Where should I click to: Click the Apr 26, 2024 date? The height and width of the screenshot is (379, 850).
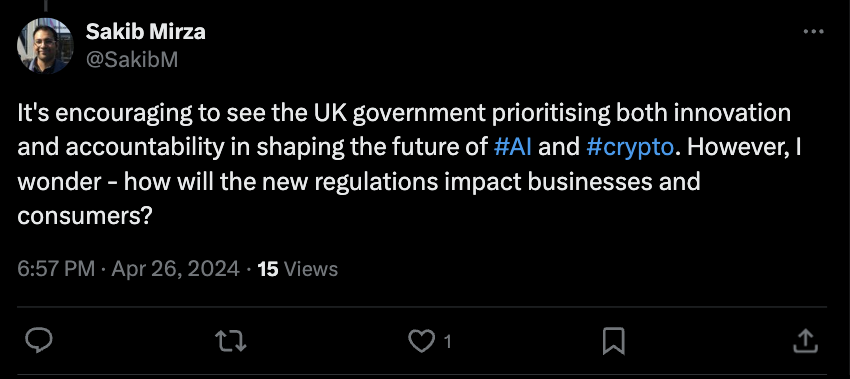coord(175,269)
